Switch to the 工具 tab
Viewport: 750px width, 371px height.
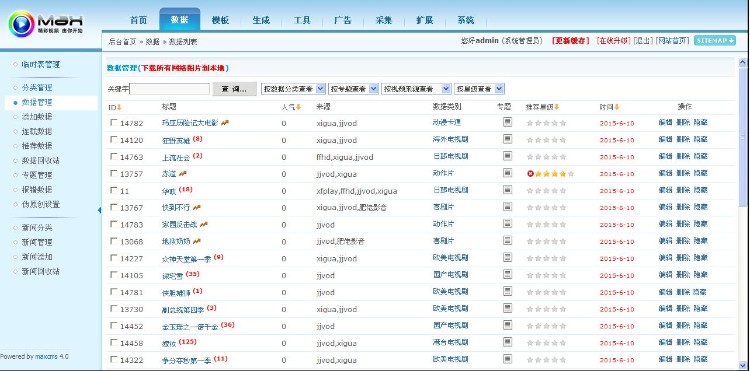[302, 20]
